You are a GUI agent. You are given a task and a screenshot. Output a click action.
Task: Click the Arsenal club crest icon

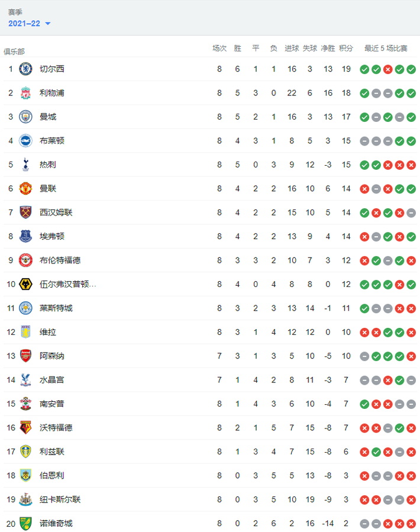[25, 356]
